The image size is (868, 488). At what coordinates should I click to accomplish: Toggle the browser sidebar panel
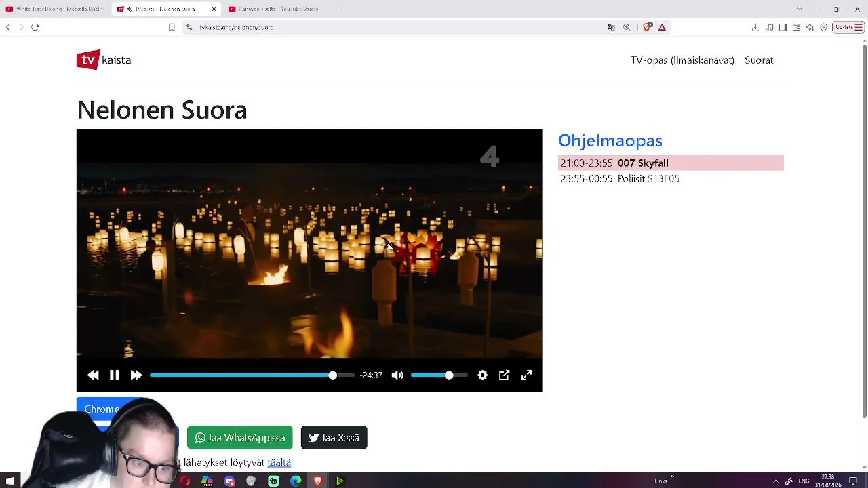coord(783,27)
